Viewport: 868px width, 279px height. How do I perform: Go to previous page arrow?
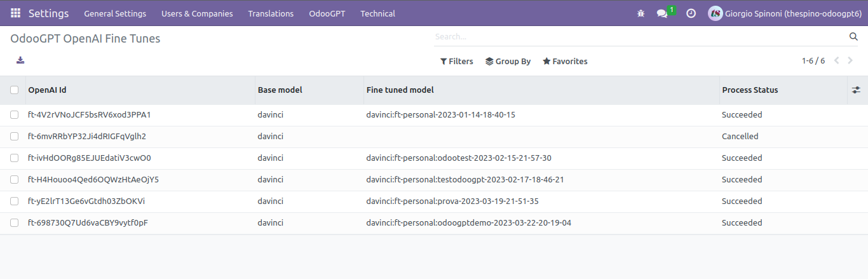(836, 61)
